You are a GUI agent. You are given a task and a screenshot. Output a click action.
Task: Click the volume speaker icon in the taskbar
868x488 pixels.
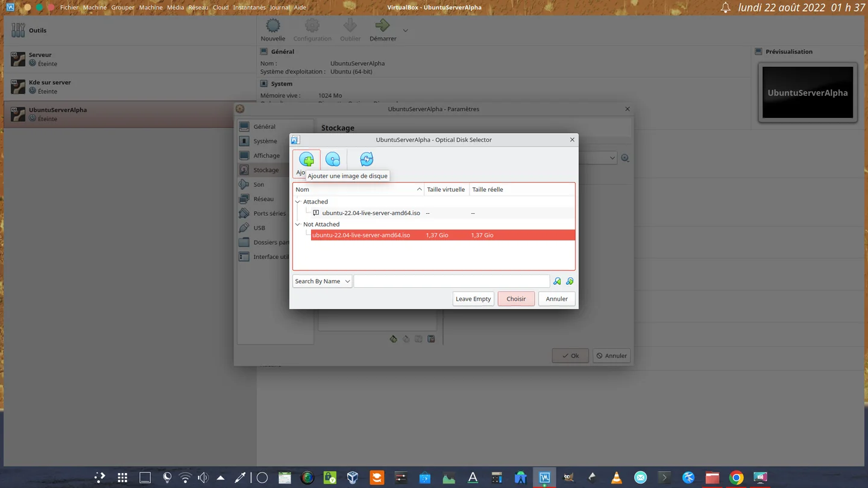203,478
